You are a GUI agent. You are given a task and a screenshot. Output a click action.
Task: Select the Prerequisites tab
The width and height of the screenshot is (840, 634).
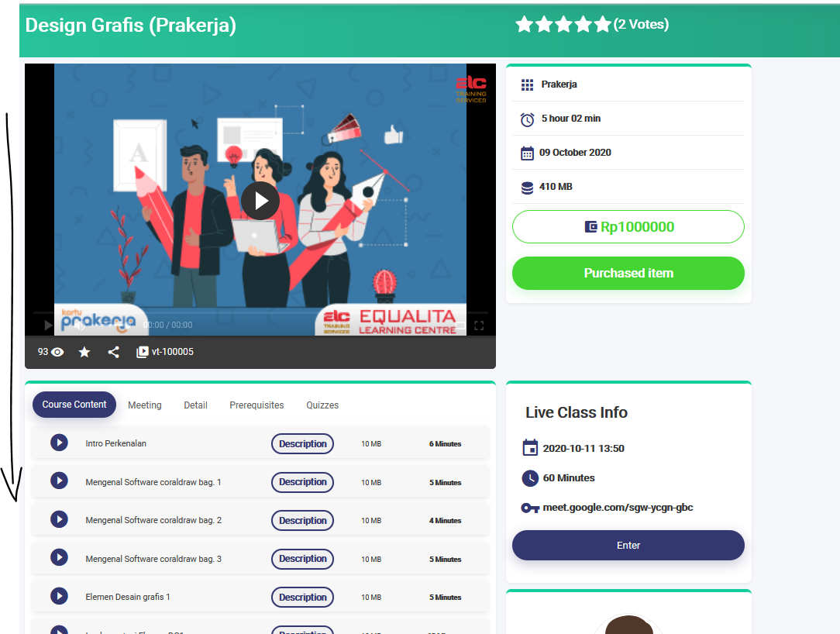(256, 405)
